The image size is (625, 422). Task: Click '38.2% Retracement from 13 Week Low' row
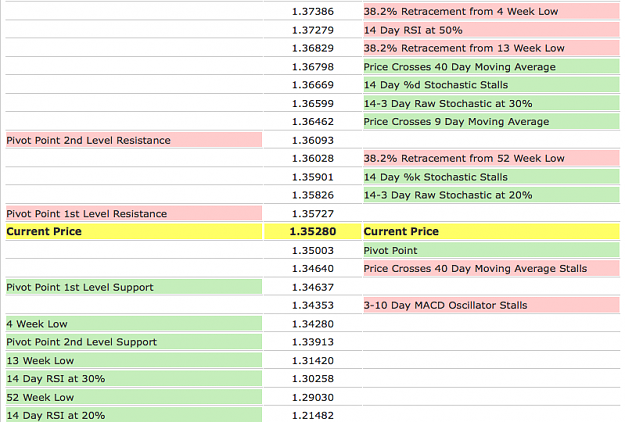(491, 48)
